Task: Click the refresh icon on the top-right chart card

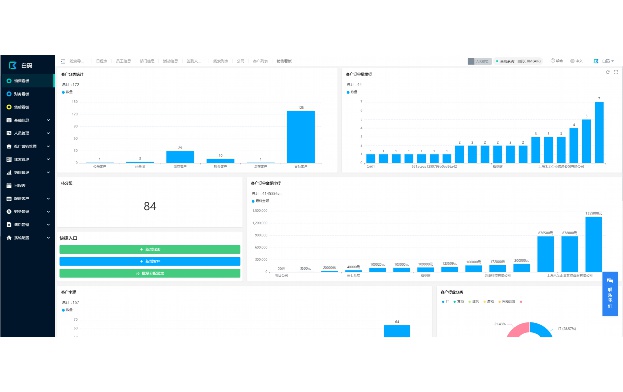Action: coord(608,72)
